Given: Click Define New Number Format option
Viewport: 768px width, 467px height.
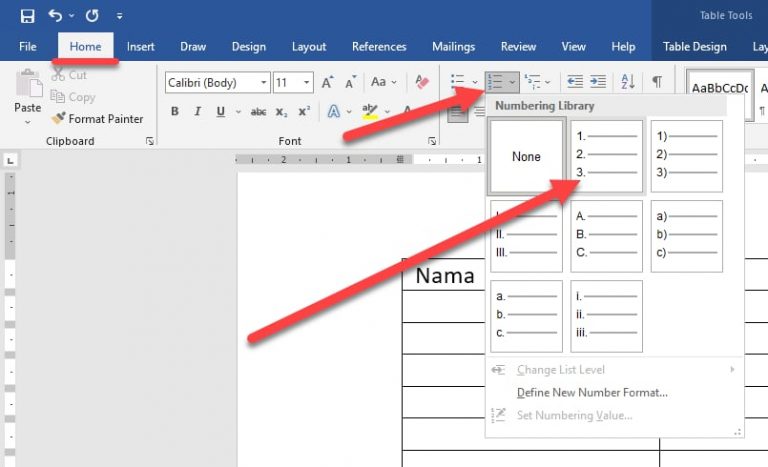Looking at the screenshot, I should 592,393.
